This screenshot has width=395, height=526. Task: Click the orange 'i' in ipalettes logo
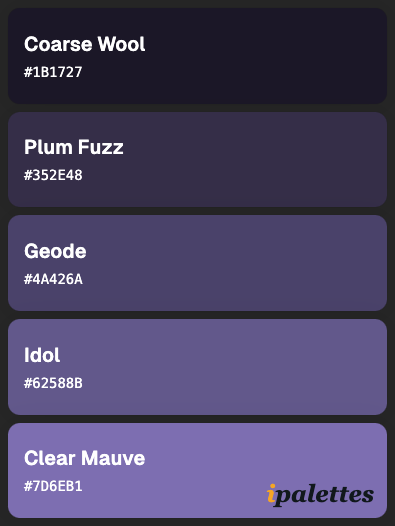click(271, 493)
